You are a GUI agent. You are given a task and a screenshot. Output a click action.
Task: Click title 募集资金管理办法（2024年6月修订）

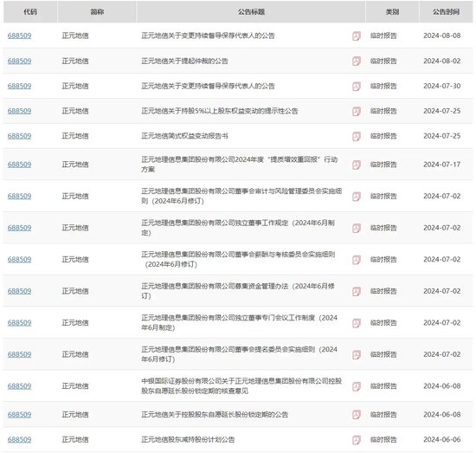pyautogui.click(x=238, y=291)
